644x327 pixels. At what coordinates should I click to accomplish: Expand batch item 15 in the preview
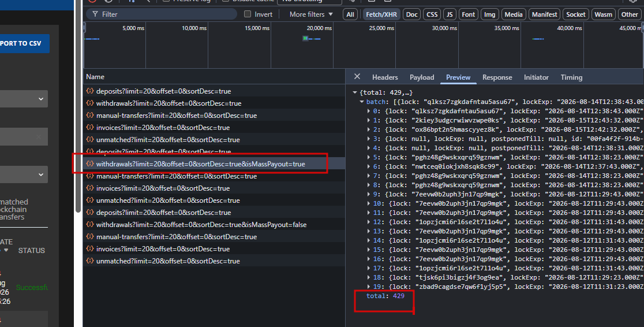point(368,250)
